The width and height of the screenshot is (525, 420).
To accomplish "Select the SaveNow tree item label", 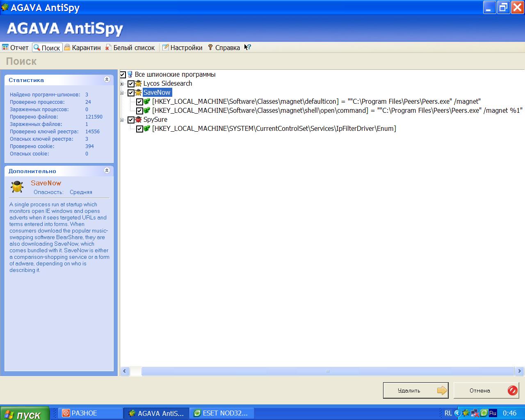I will (157, 93).
